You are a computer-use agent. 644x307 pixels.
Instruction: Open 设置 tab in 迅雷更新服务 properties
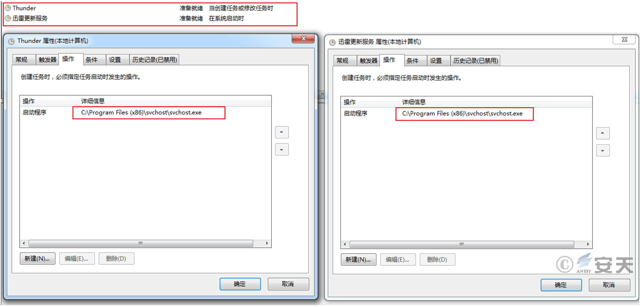[439, 61]
